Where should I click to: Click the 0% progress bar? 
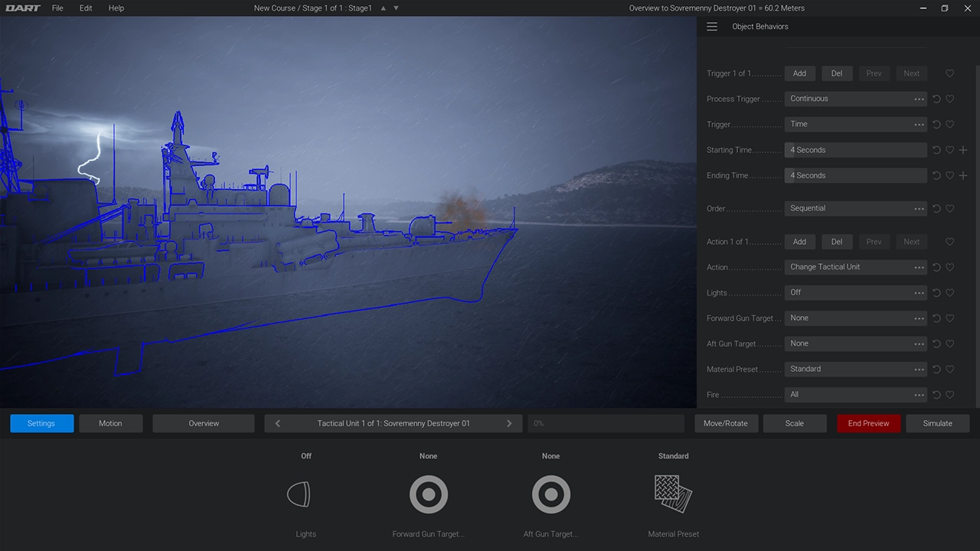click(x=606, y=423)
